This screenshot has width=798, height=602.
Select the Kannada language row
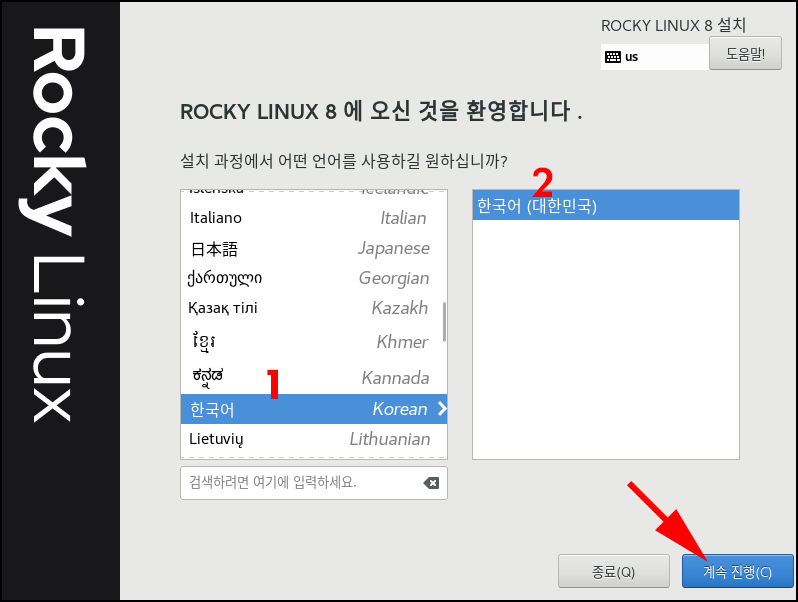[314, 377]
